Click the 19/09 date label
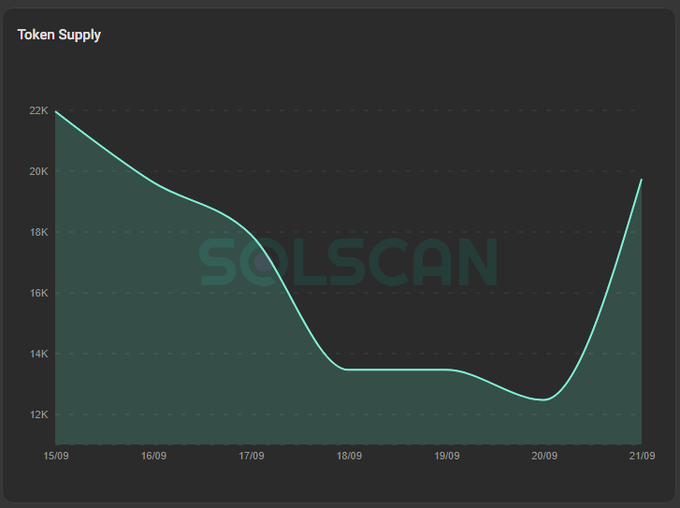This screenshot has height=508, width=680. click(447, 456)
